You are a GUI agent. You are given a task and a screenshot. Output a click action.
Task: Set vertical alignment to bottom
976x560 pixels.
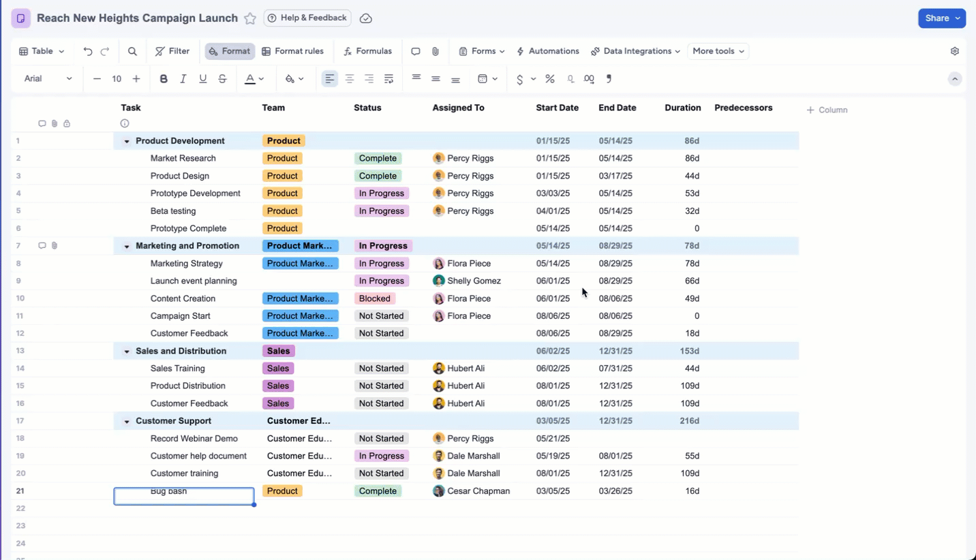pyautogui.click(x=456, y=80)
